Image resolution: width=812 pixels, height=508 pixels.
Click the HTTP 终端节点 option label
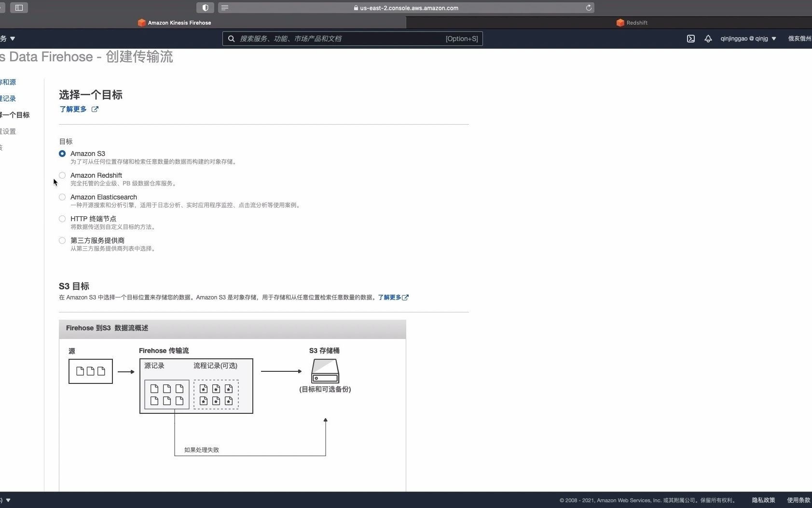(93, 219)
